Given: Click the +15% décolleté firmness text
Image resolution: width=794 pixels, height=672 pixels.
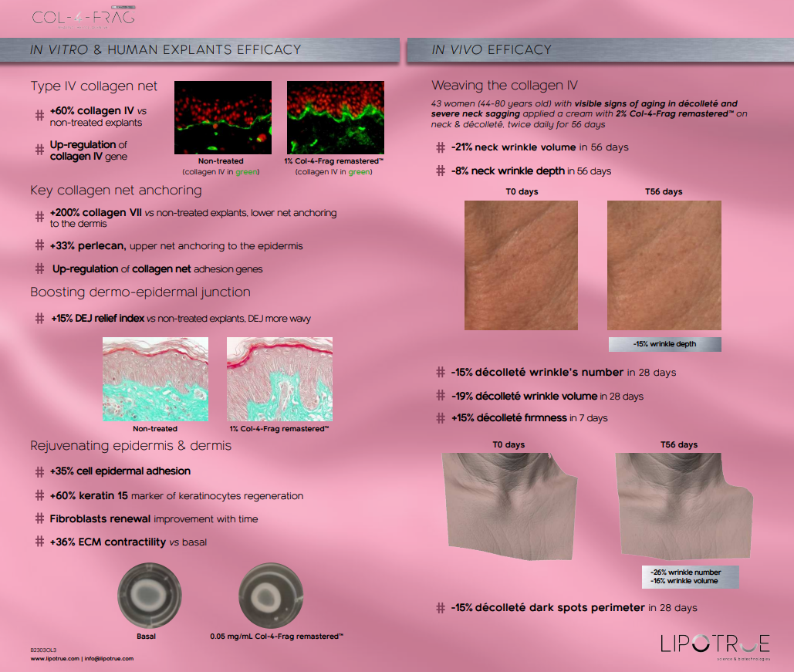Looking at the screenshot, I should pyautogui.click(x=529, y=418).
